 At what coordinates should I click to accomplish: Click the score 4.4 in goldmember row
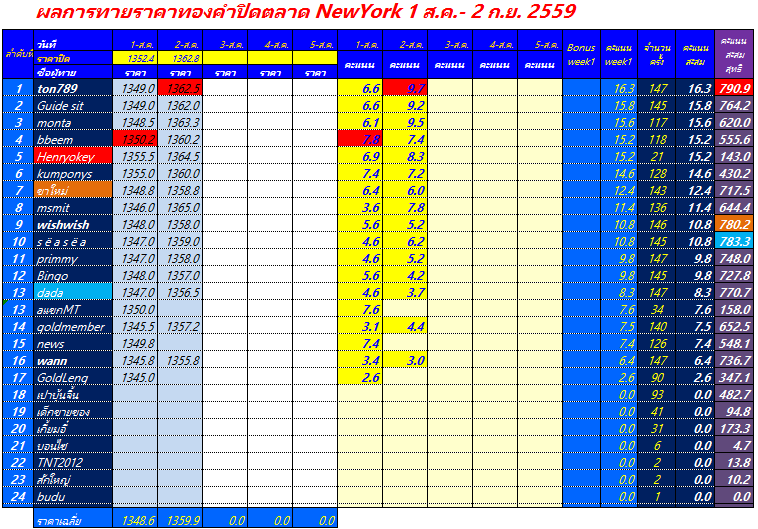(405, 326)
